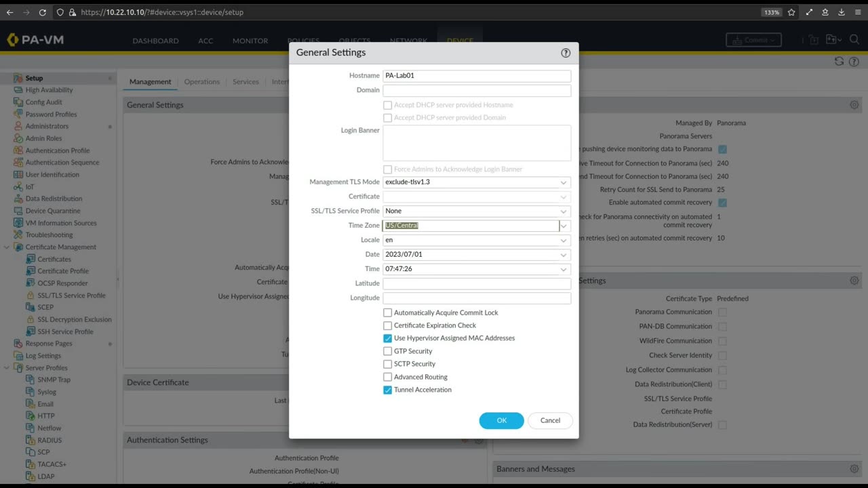Viewport: 868px width, 488px height.
Task: Select the Administrators sidebar icon
Action: coord(19,126)
